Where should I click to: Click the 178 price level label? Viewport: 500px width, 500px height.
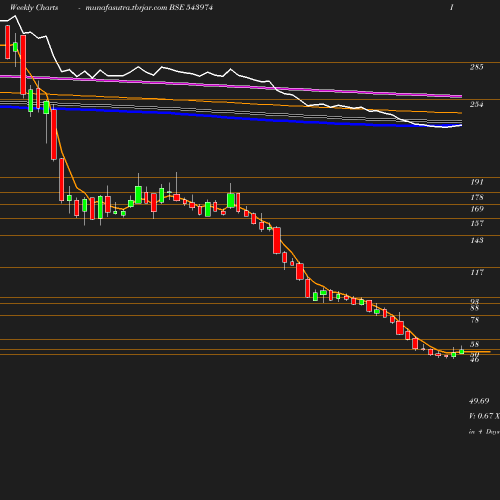(477, 197)
